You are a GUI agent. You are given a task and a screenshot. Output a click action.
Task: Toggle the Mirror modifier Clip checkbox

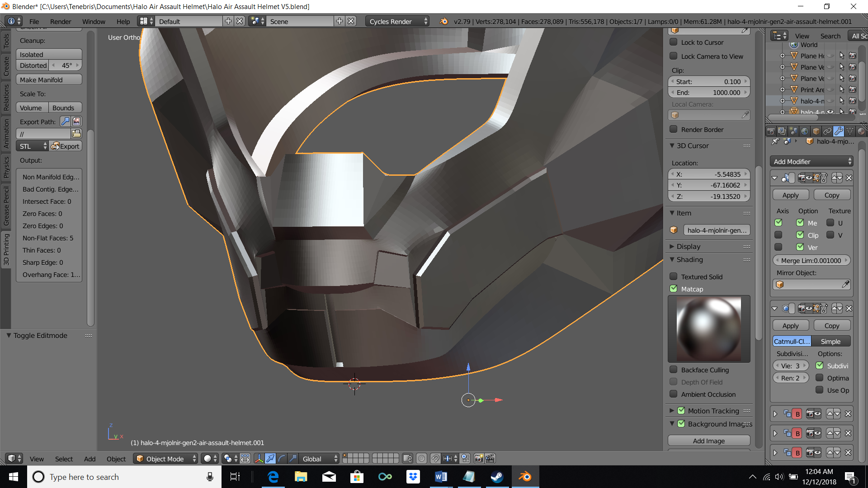(x=800, y=235)
